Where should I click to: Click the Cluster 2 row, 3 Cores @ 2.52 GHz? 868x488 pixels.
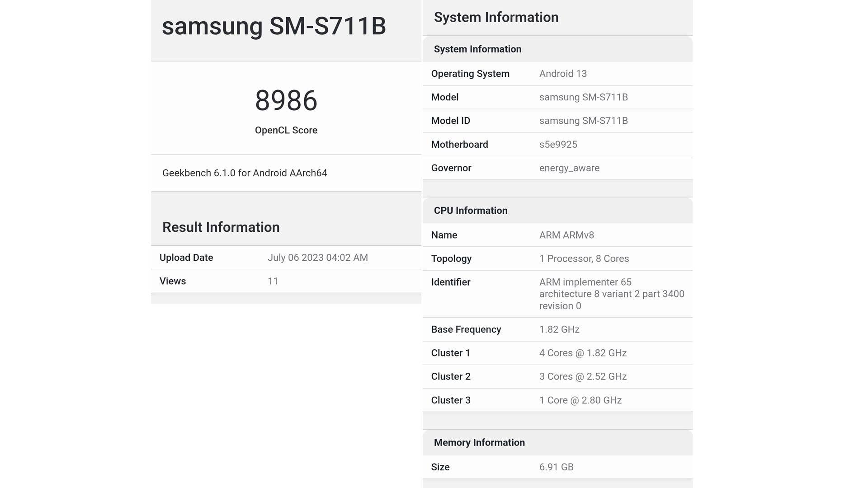[583, 376]
